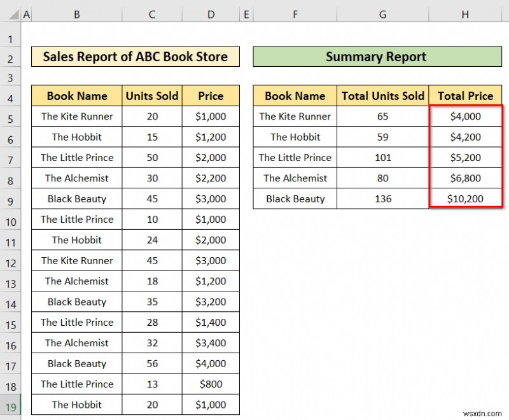Select the cell showing 136 units
The height and width of the screenshot is (420, 509).
(382, 199)
